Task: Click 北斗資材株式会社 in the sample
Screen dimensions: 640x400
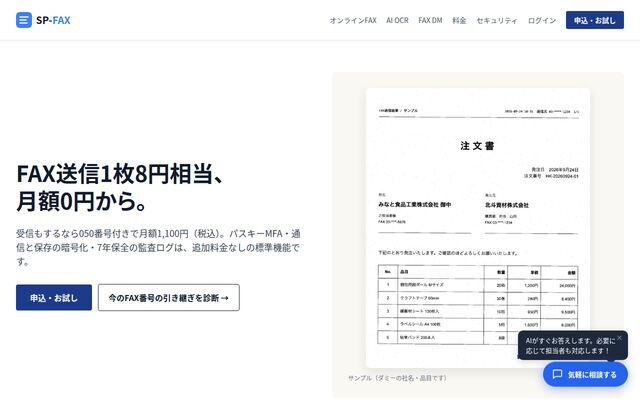Action: [x=507, y=205]
